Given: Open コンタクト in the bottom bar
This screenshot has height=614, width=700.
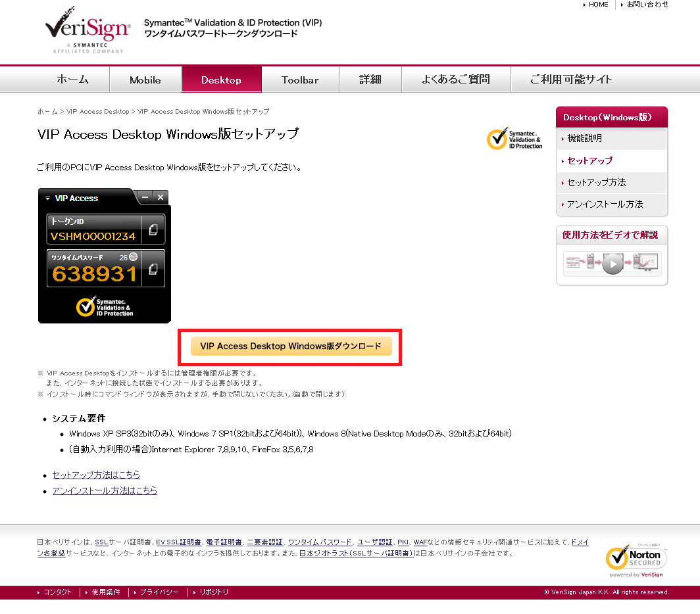Looking at the screenshot, I should pyautogui.click(x=57, y=592).
